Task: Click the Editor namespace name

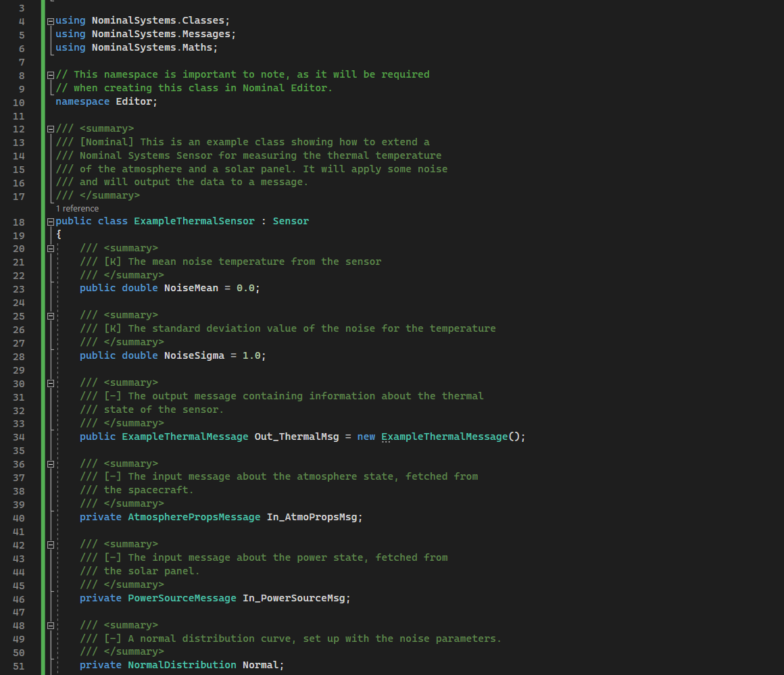Action: click(134, 101)
